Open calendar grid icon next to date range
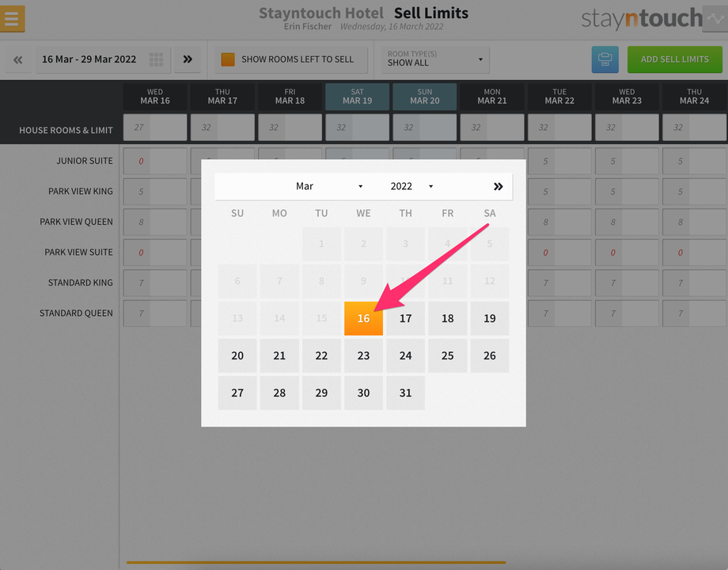The image size is (728, 570). coord(156,59)
